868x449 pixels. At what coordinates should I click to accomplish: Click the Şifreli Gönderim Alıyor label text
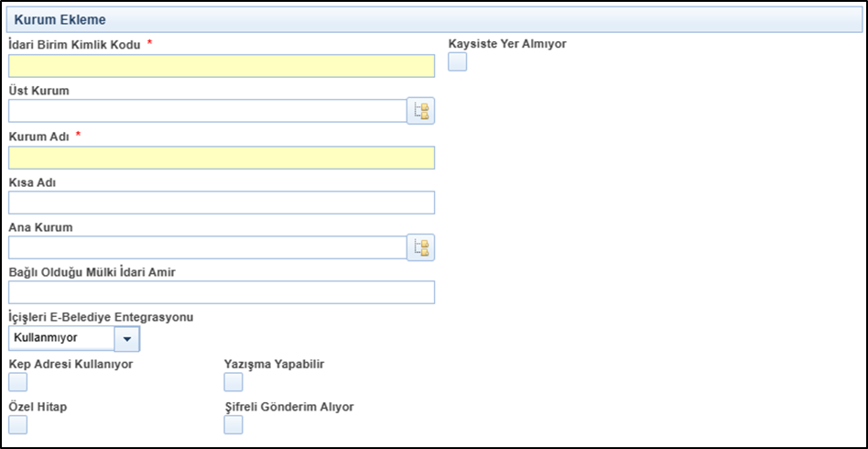(289, 407)
